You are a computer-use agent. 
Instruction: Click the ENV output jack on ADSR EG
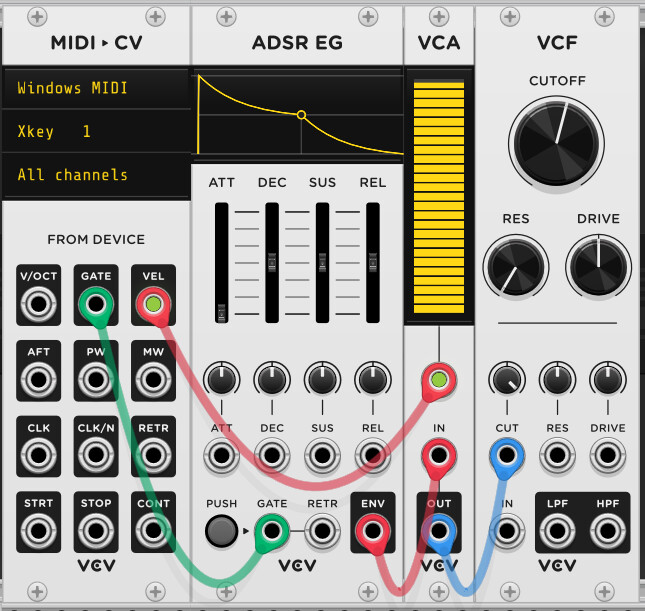coord(373,531)
